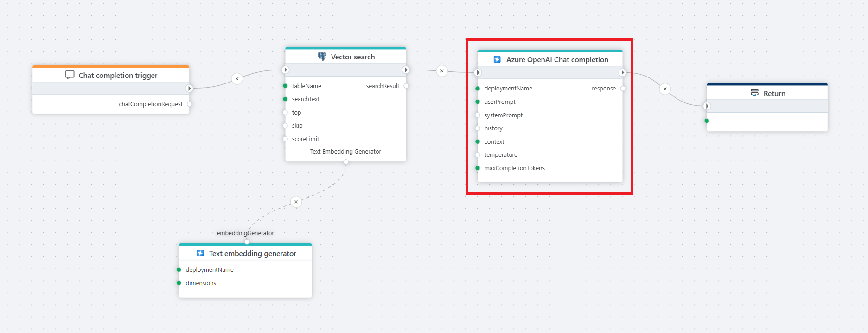
Task: Click the tableName input port
Action: (285, 86)
